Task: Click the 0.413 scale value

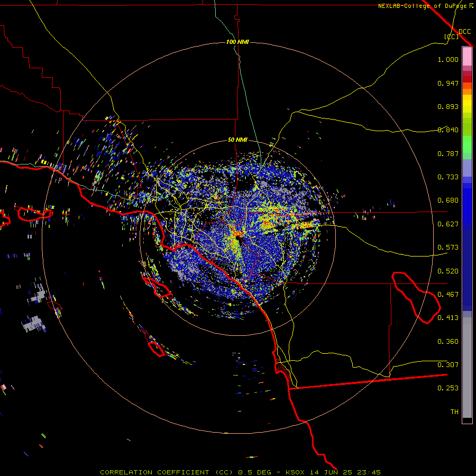Action: [448, 318]
